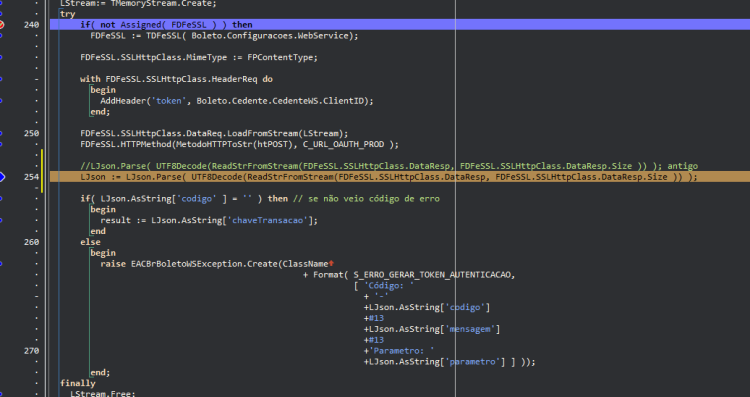Click the C_URL_OAUTH_PROD constant

pyautogui.click(x=343, y=144)
